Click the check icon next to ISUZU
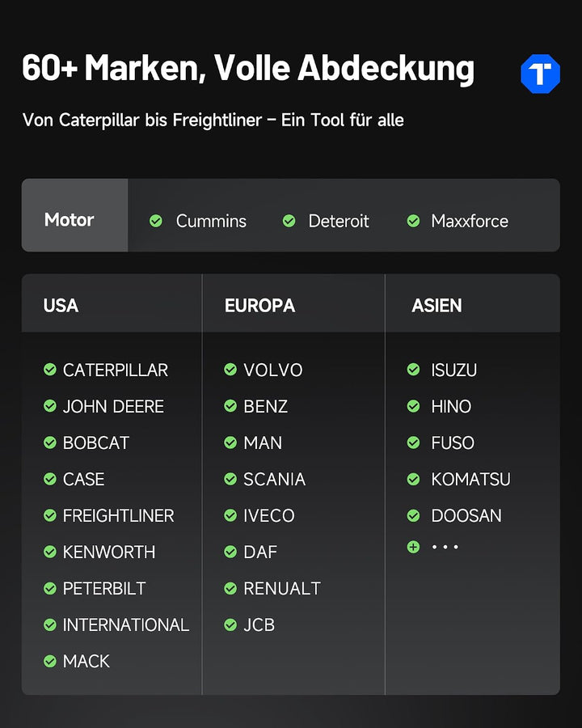The width and height of the screenshot is (582, 728). (414, 370)
